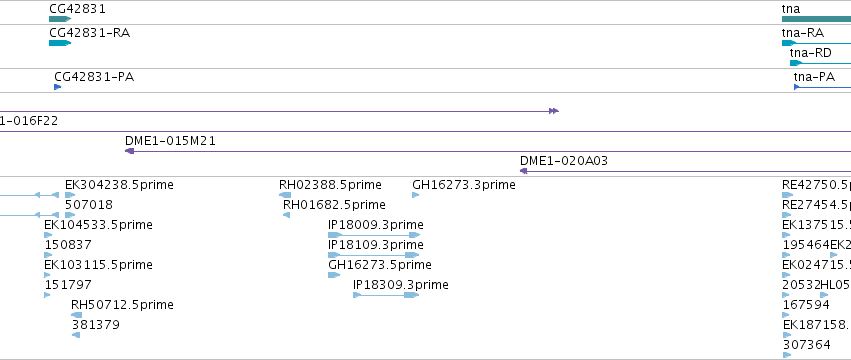Click the DME1-020A03 BAC arrowhead

click(524, 171)
